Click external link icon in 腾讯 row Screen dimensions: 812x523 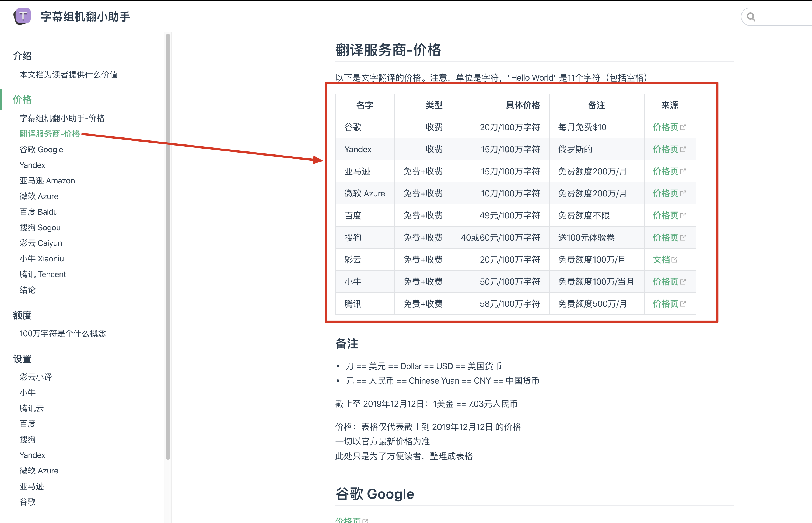click(x=683, y=304)
